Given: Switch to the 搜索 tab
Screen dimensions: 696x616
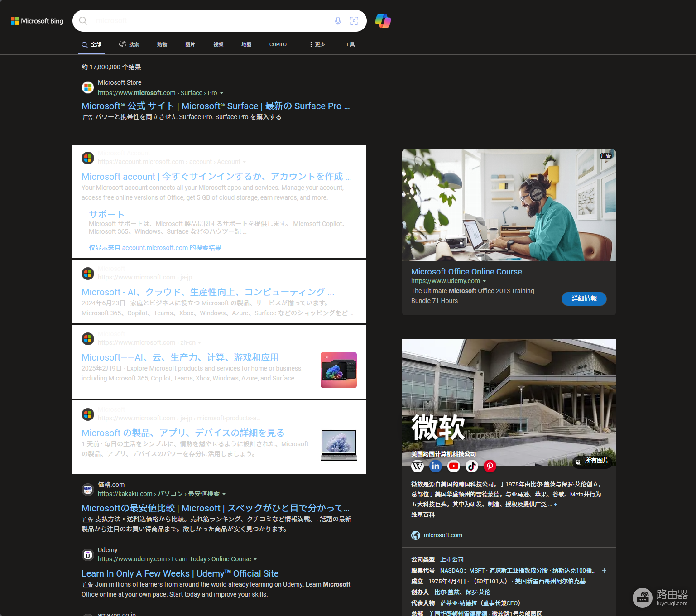Looking at the screenshot, I should (x=129, y=44).
